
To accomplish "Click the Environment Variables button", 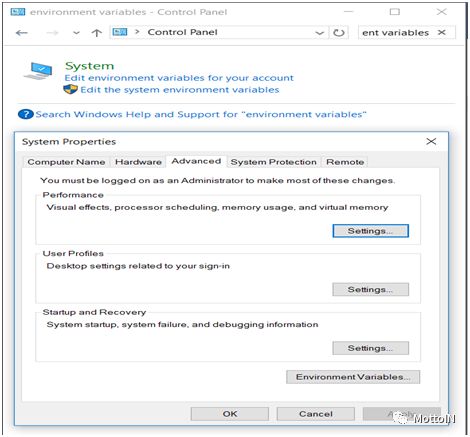I will [x=353, y=377].
